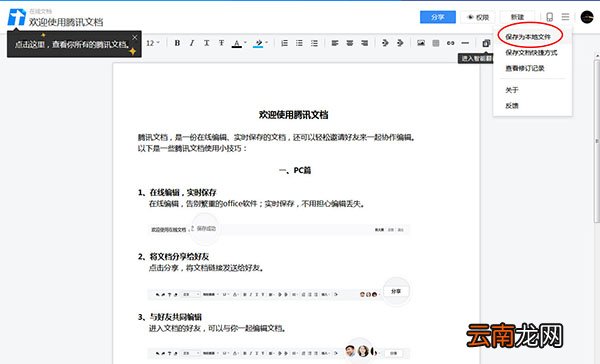Click the first indent arrow icon

click(x=385, y=43)
